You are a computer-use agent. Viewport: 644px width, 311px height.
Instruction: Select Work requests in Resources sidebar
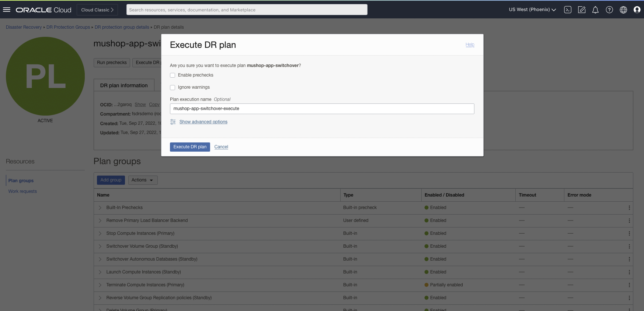22,191
